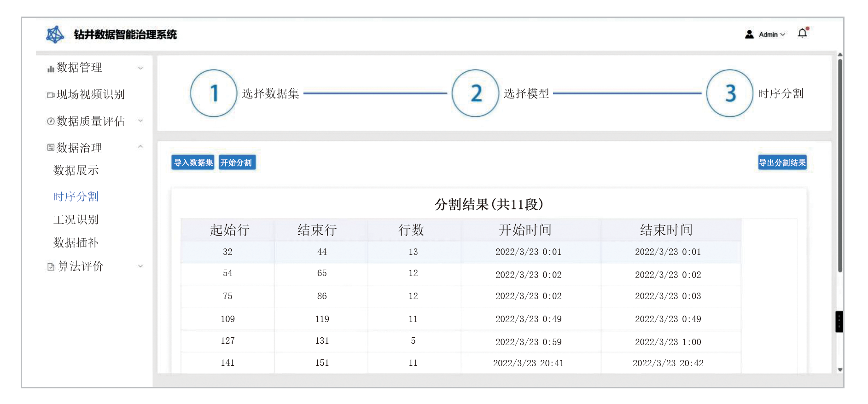Click the Admin user avatar icon
The height and width of the screenshot is (404, 868).
(x=749, y=35)
